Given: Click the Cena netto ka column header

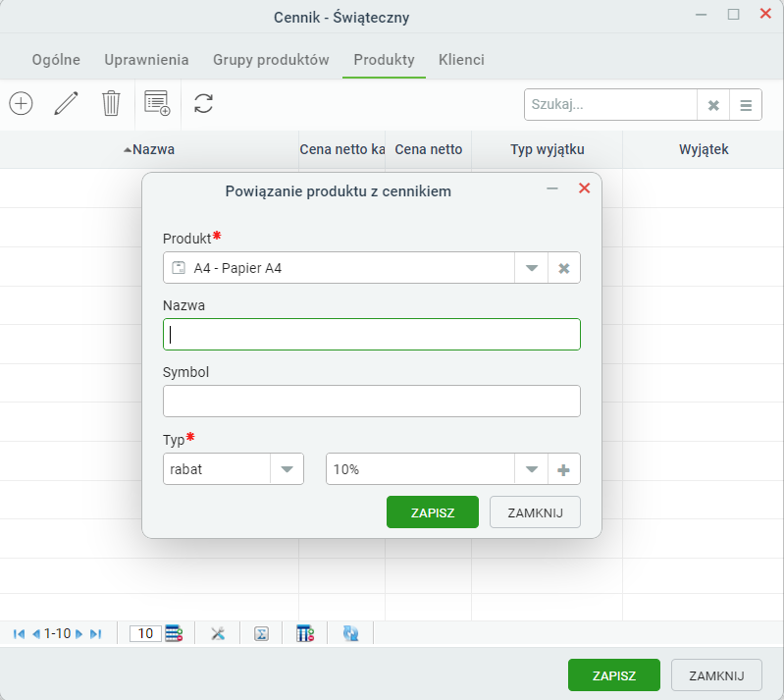Looking at the screenshot, I should tap(342, 149).
